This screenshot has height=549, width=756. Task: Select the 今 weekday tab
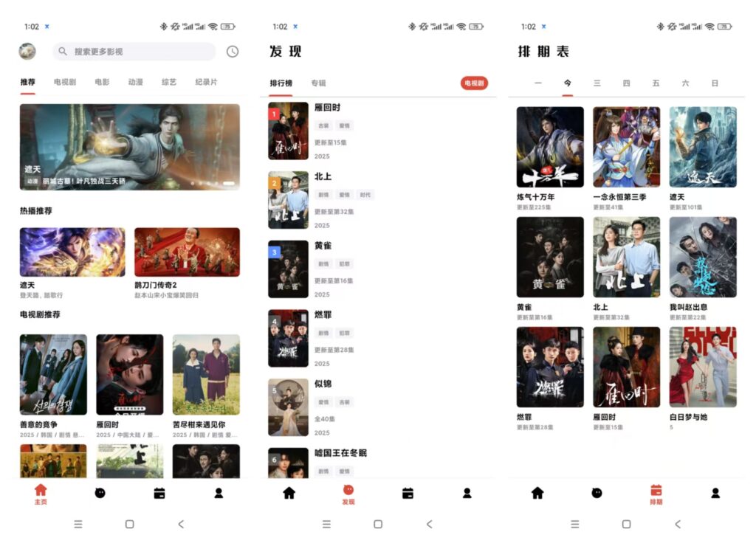click(568, 83)
